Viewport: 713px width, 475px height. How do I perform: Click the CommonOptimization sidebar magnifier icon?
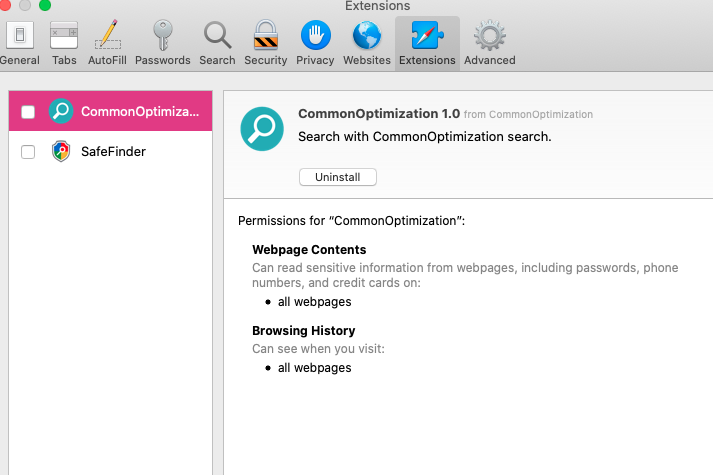[x=61, y=112]
